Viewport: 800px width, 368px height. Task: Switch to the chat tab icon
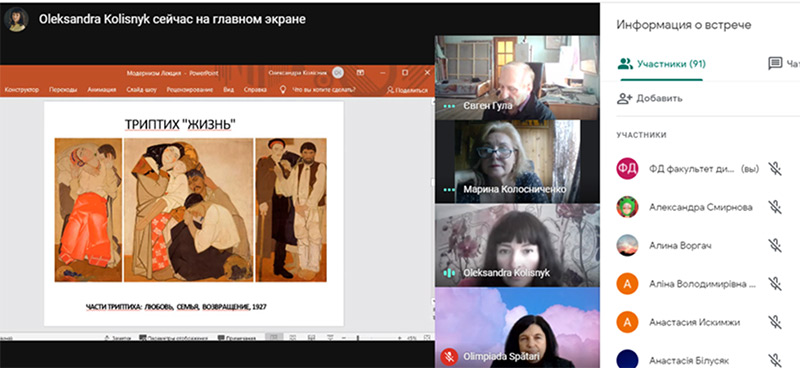775,63
